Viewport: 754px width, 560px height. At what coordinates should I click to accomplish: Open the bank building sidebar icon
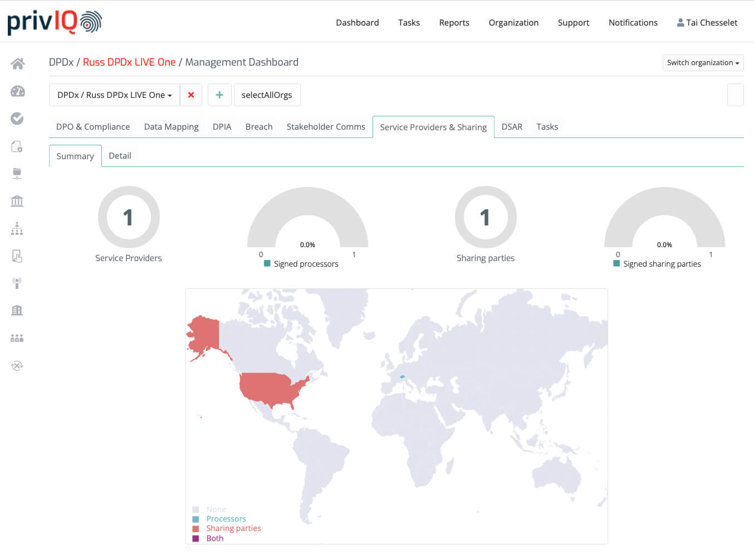tap(17, 201)
